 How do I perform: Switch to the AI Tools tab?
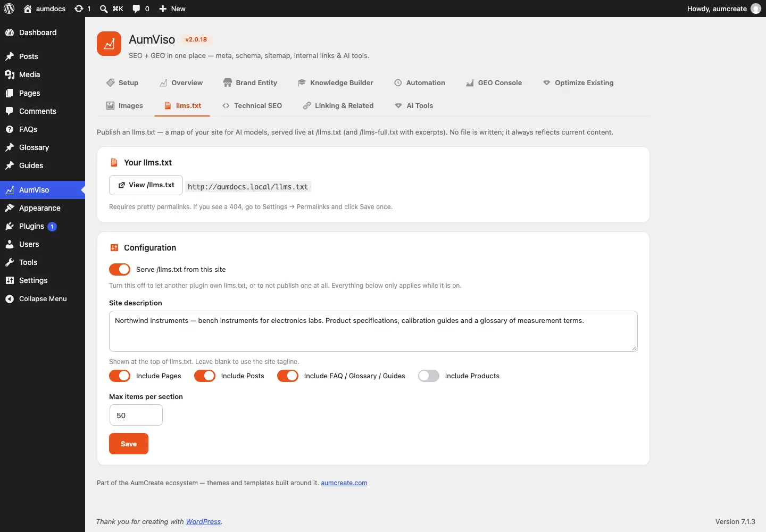(414, 105)
